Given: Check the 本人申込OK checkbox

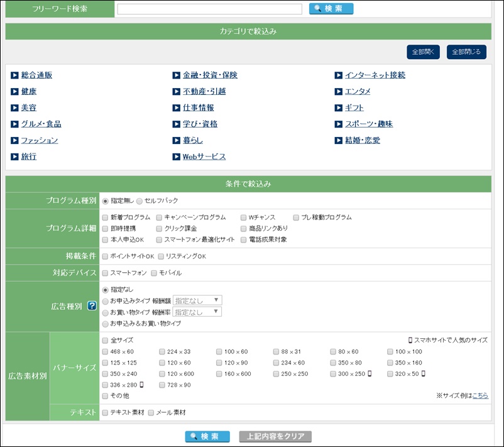Looking at the screenshot, I should [x=105, y=240].
